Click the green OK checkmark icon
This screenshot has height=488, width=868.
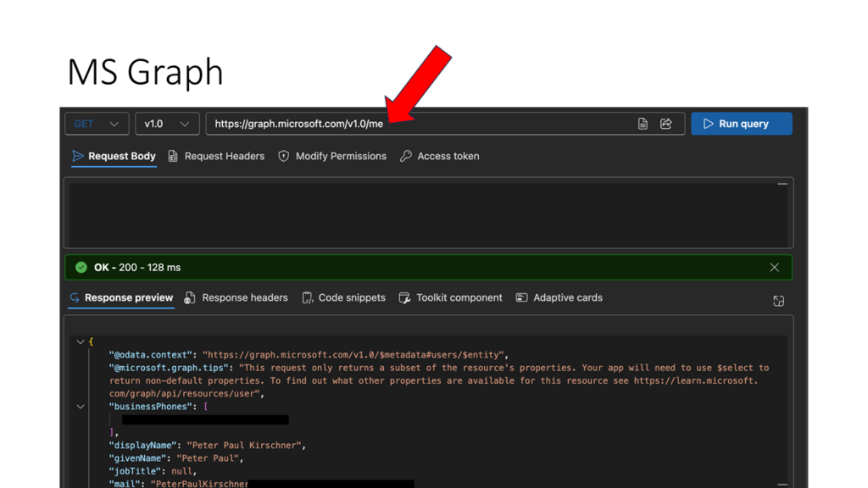[x=81, y=268]
